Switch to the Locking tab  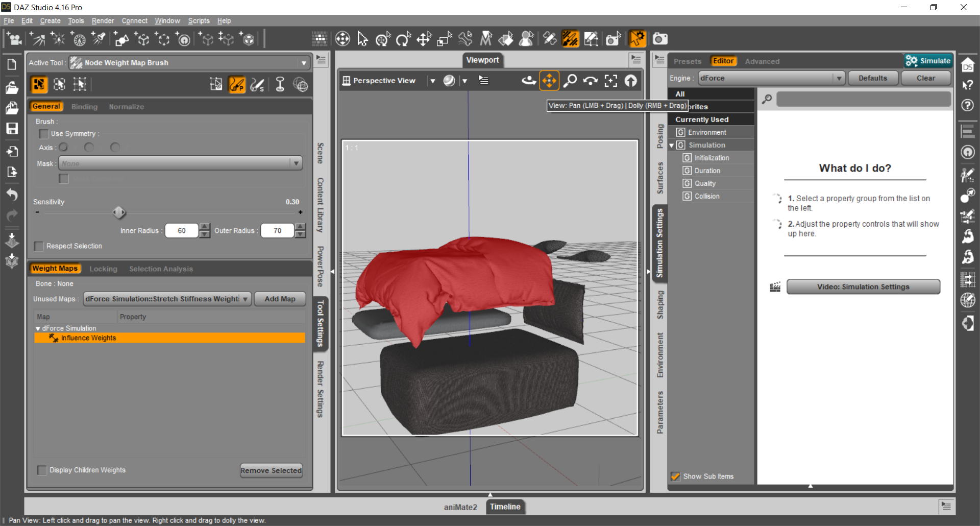click(x=103, y=269)
